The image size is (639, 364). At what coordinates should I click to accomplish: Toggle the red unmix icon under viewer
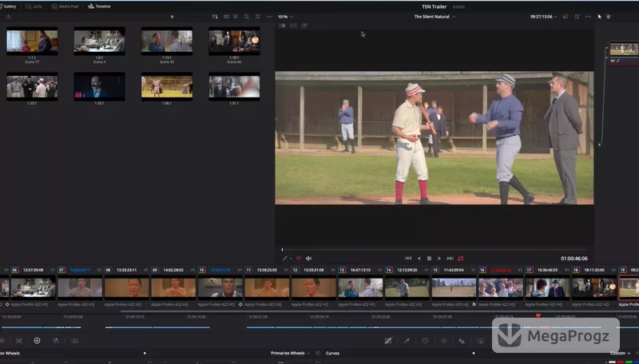[298, 259]
